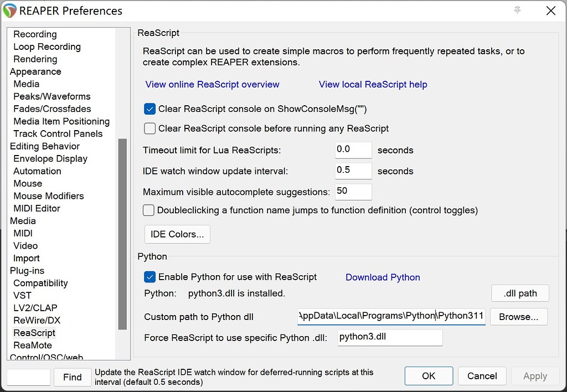This screenshot has height=392, width=567.
Task: Click the .dll path button
Action: pos(520,293)
